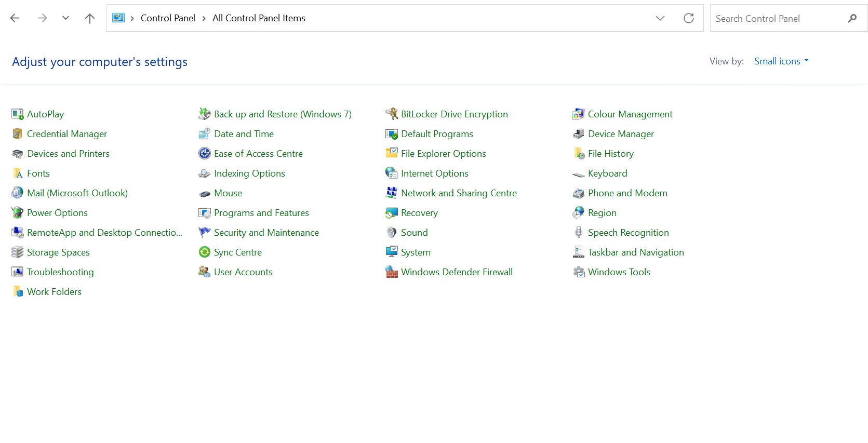Expand the address bar history dropdown
The width and height of the screenshot is (868, 443).
660,18
